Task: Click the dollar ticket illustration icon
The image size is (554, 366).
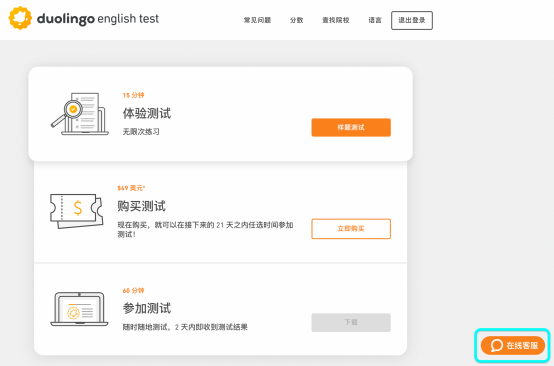Action: [77, 211]
